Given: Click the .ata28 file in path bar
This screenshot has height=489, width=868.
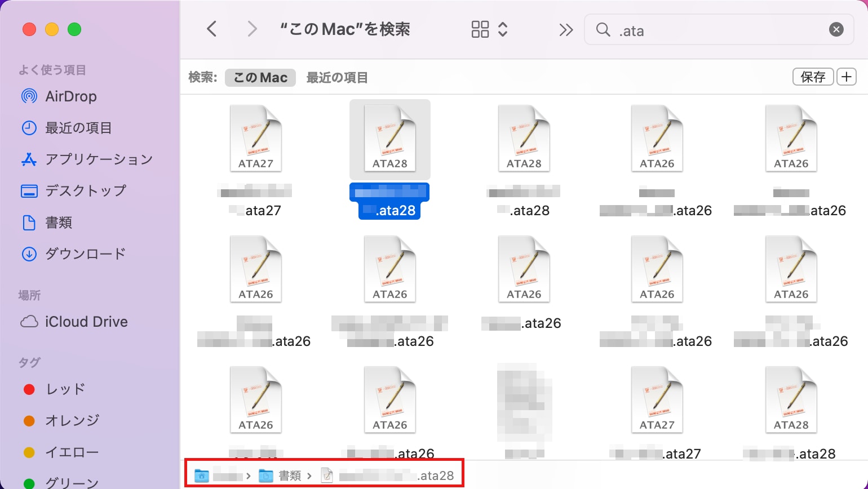Looking at the screenshot, I should point(387,475).
